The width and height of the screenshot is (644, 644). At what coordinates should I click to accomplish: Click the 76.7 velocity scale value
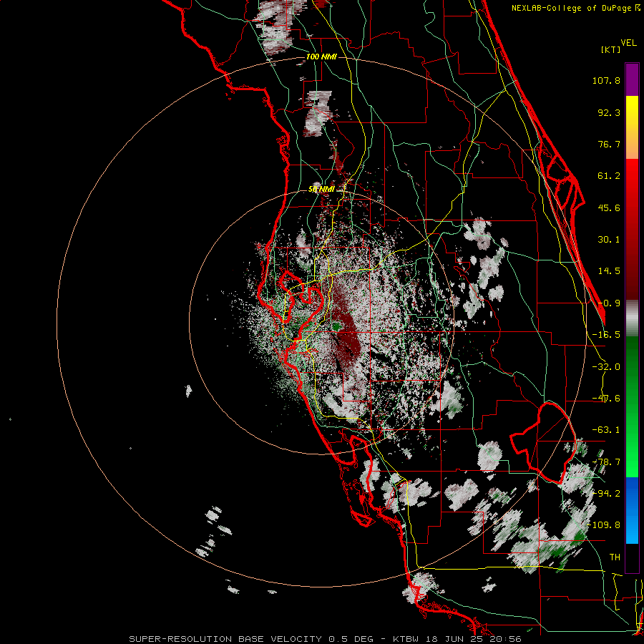click(x=609, y=144)
